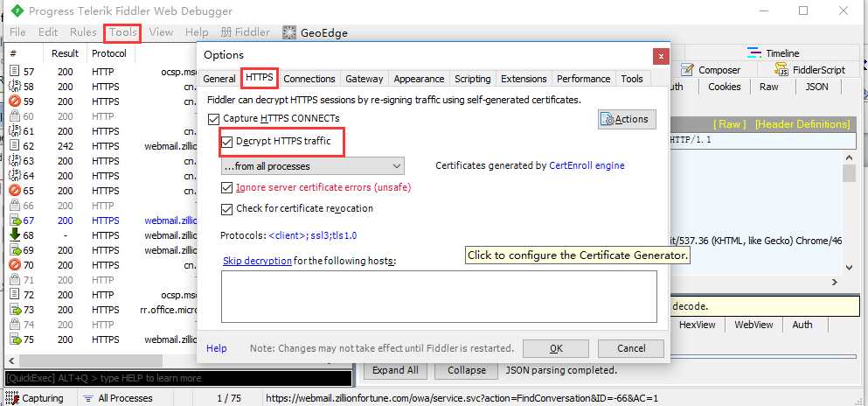868x406 pixels.
Task: Toggle Decrypt HTTPS traffic checkbox
Action: (x=226, y=142)
